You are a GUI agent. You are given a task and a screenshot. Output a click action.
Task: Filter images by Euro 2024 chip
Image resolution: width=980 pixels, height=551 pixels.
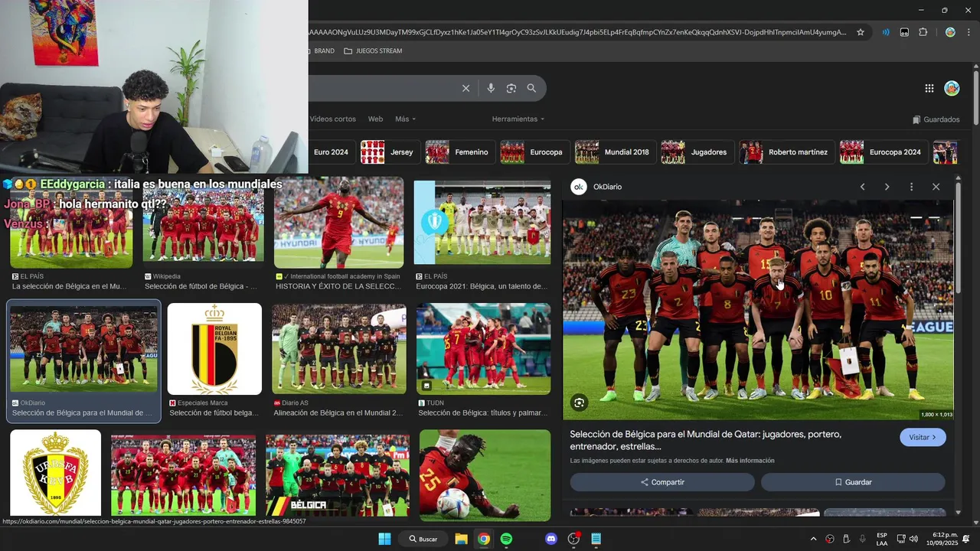331,152
